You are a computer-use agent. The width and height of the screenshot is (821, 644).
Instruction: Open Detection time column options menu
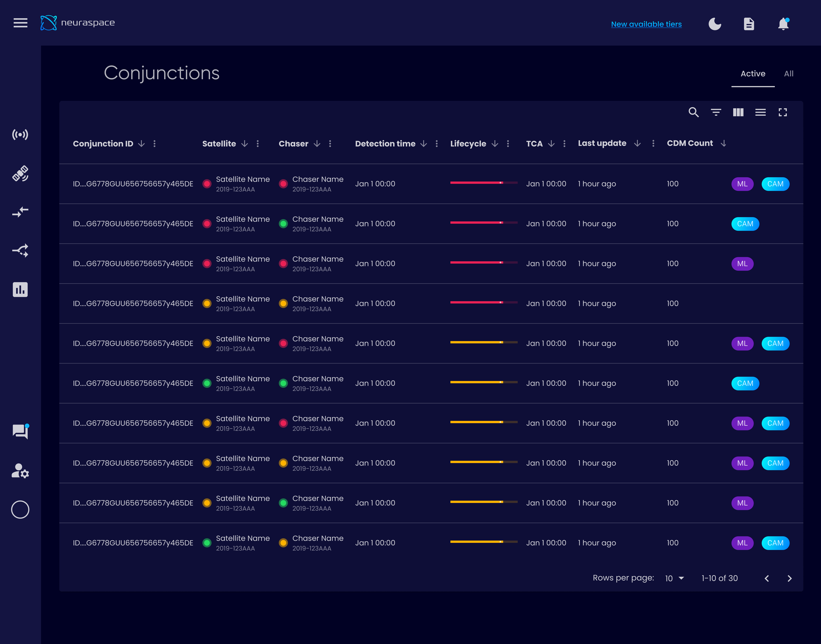click(x=437, y=144)
